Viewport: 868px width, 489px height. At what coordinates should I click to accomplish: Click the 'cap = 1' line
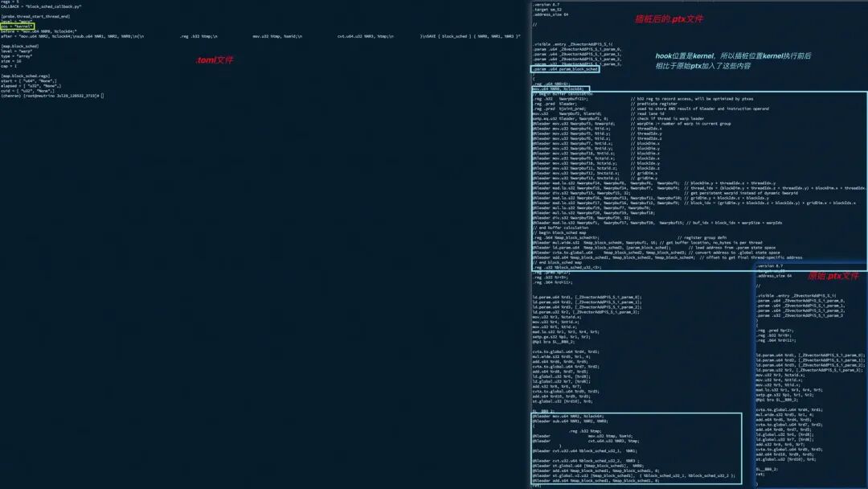(9, 67)
